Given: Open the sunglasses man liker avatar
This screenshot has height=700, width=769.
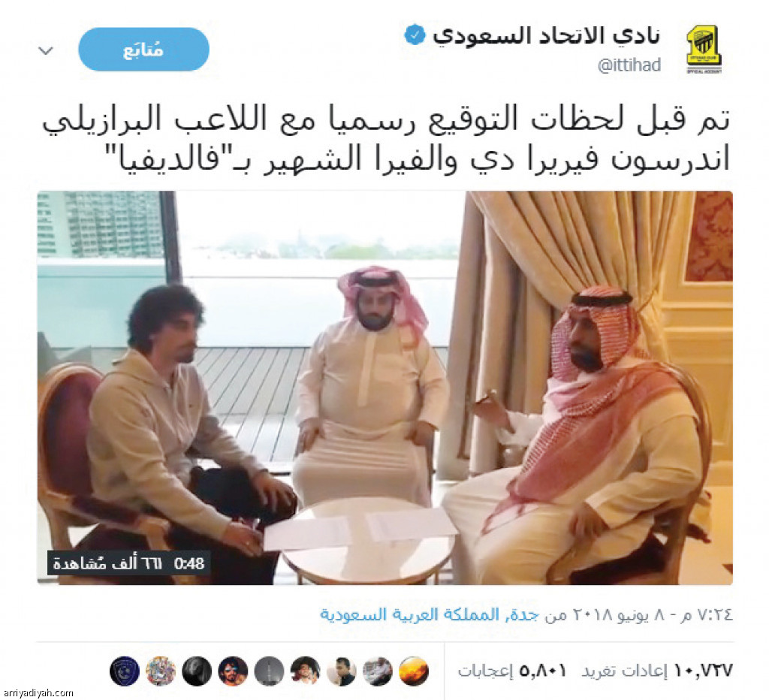Looking at the screenshot, I should [x=233, y=671].
